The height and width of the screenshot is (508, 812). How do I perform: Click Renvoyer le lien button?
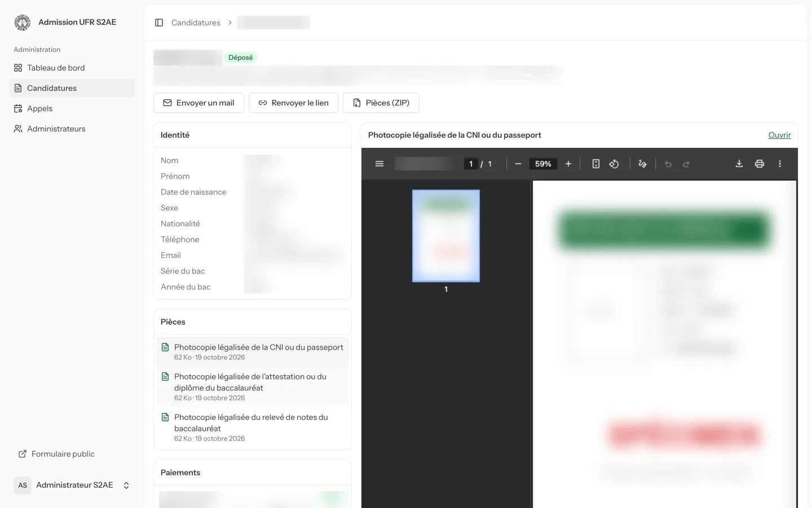(293, 103)
